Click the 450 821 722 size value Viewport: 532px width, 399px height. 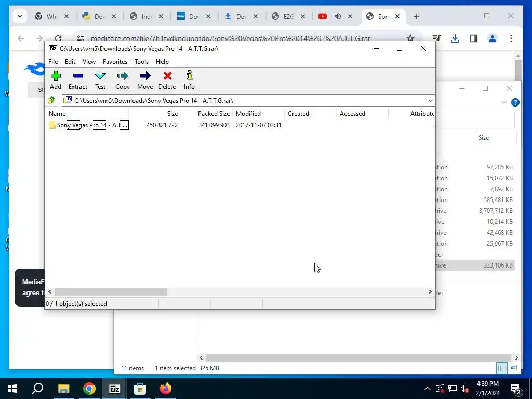click(x=162, y=125)
